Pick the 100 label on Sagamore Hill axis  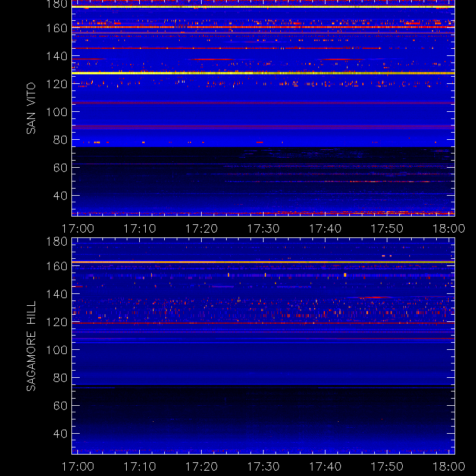57,350
